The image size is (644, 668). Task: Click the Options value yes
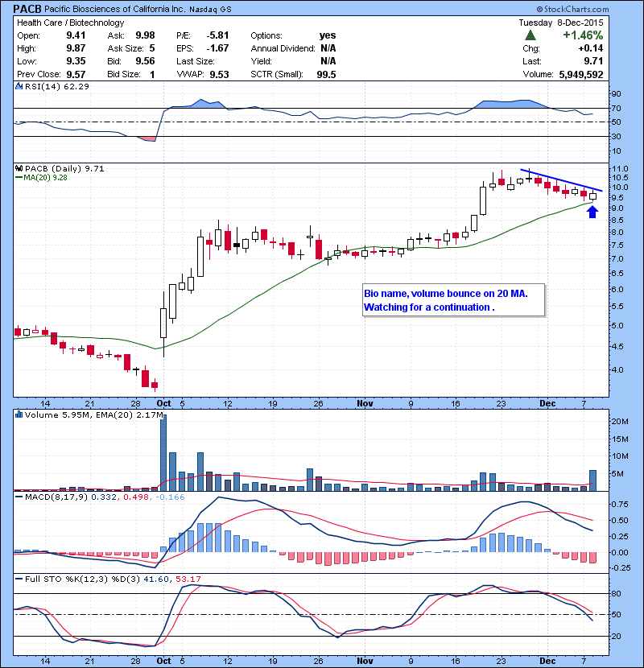point(328,35)
